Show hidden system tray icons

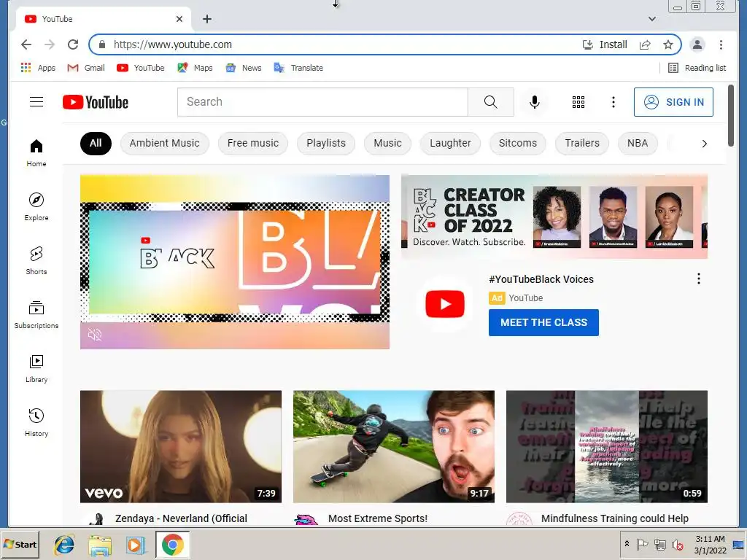click(x=627, y=544)
